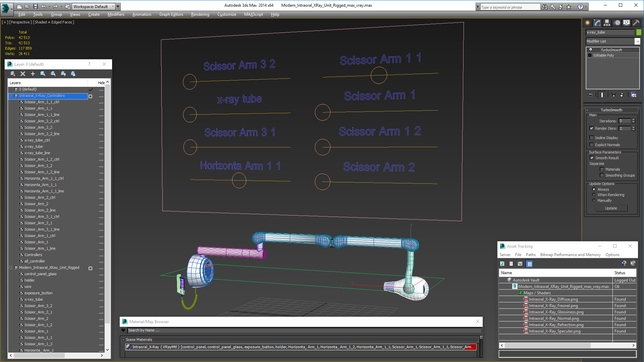Enable Separate by Materials checkbox
Screen dimensions: 644x362
(602, 169)
